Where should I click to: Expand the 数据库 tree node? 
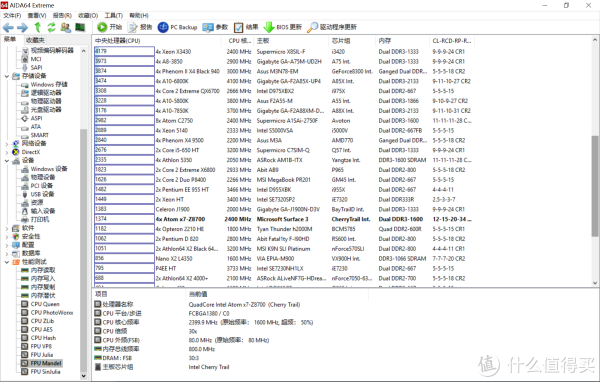click(x=7, y=254)
